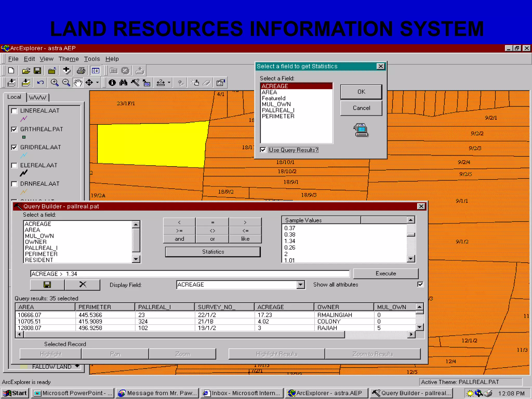Select OWNER in the Query Builder field list
532x399 pixels.
point(36,242)
